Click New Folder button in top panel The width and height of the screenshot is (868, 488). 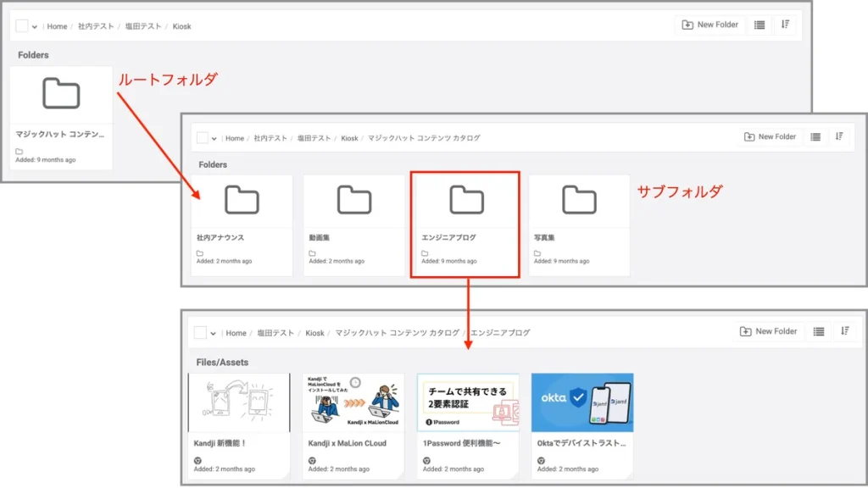pos(710,25)
